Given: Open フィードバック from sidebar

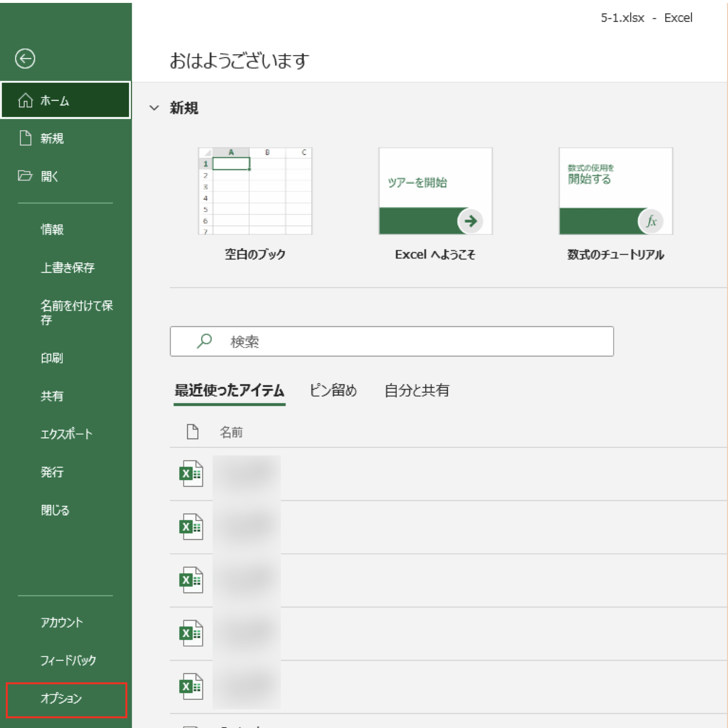Looking at the screenshot, I should click(66, 660).
